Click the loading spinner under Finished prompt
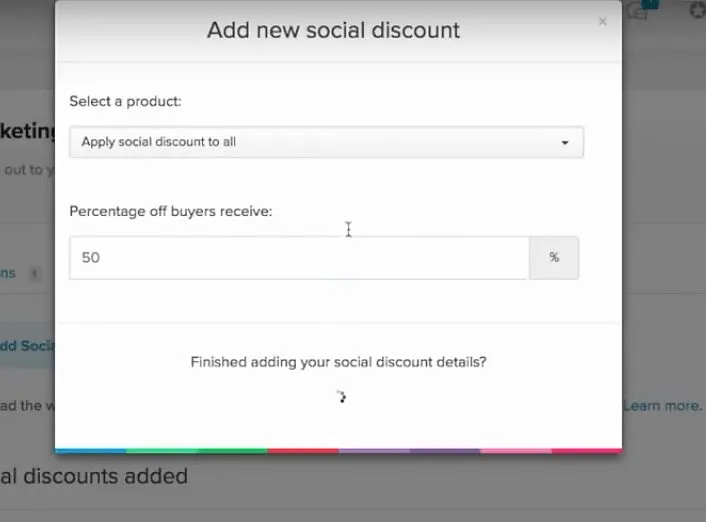The image size is (706, 522). [x=341, y=396]
